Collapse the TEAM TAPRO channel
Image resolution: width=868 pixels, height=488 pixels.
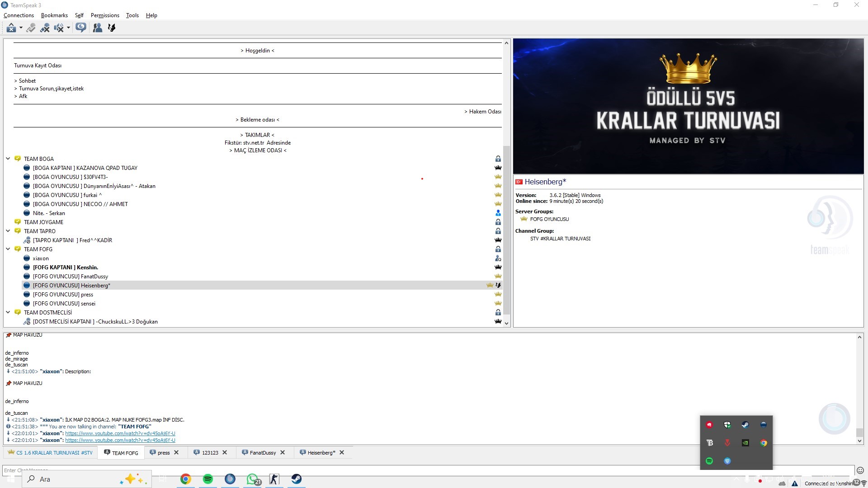[8, 231]
